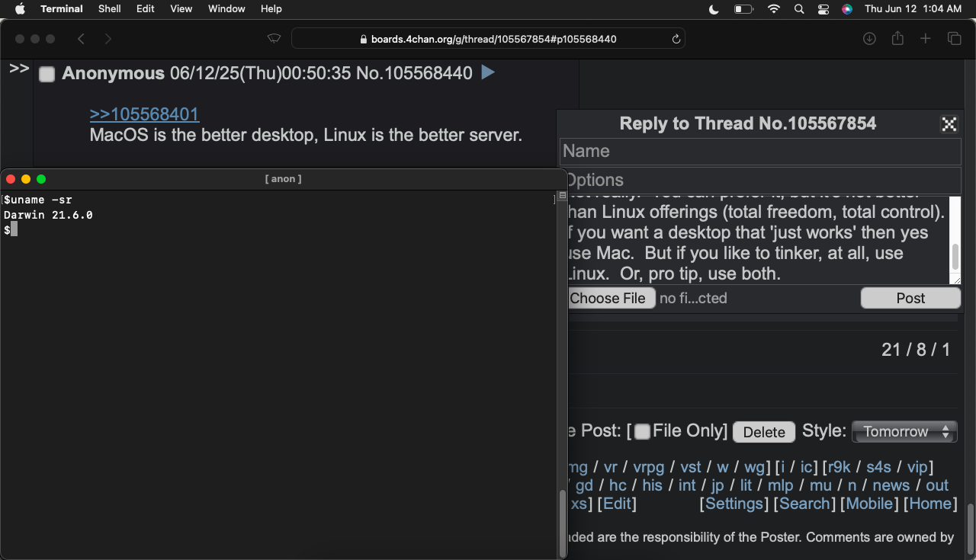Viewport: 976px width, 560px height.
Task: Open the mlp board link
Action: point(781,485)
